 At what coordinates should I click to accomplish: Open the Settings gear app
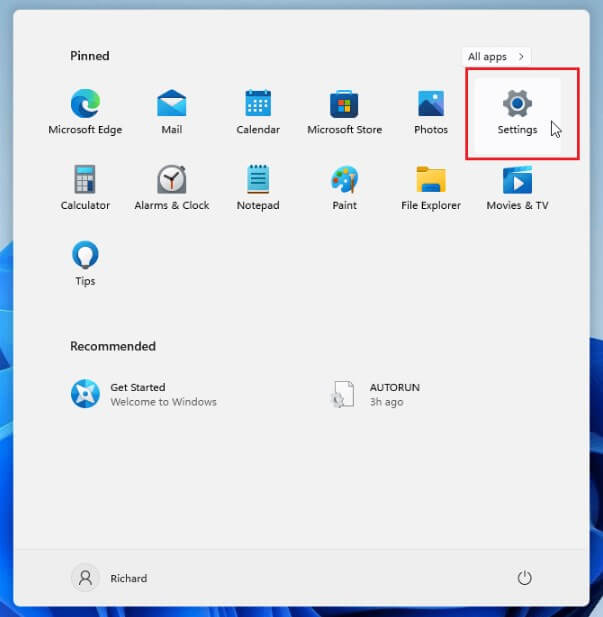[x=517, y=114]
